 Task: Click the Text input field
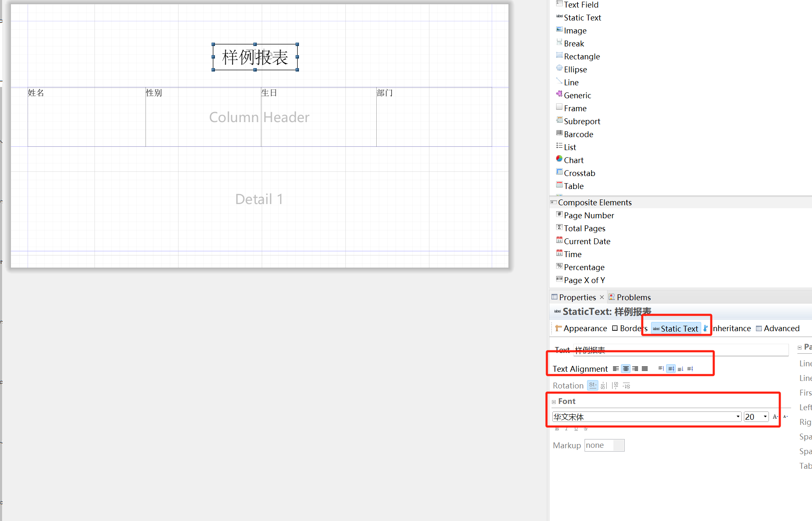pyautogui.click(x=680, y=350)
